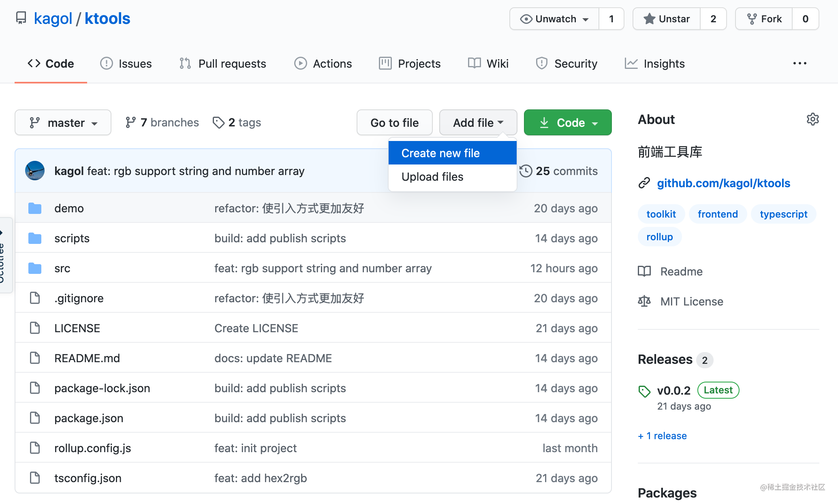The height and width of the screenshot is (504, 838).
Task: Open the src folder
Action: [62, 268]
